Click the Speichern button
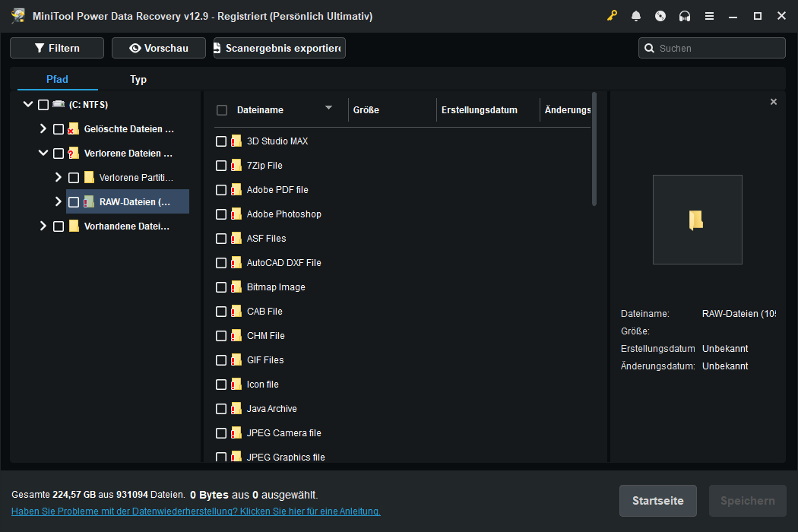 (x=748, y=501)
